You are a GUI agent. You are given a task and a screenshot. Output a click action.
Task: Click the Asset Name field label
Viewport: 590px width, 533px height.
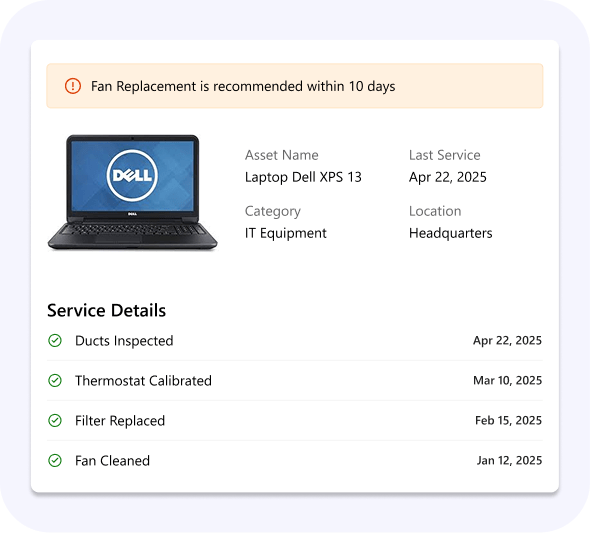point(281,155)
